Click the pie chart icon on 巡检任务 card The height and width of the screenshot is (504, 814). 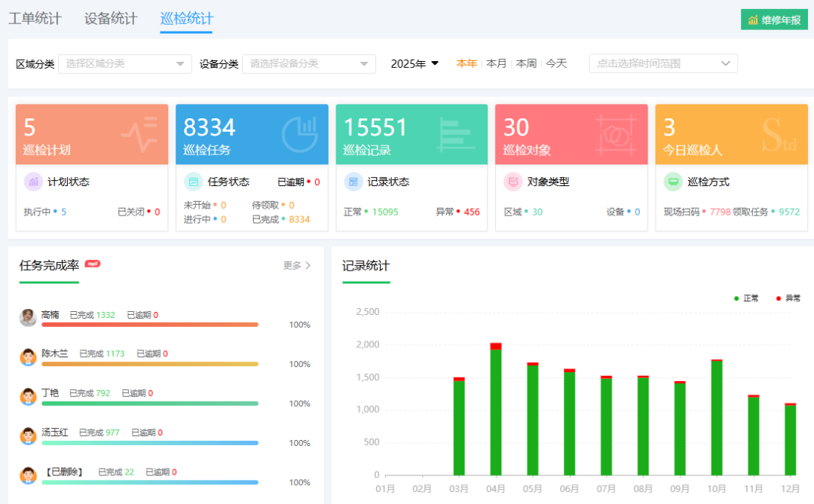(300, 135)
